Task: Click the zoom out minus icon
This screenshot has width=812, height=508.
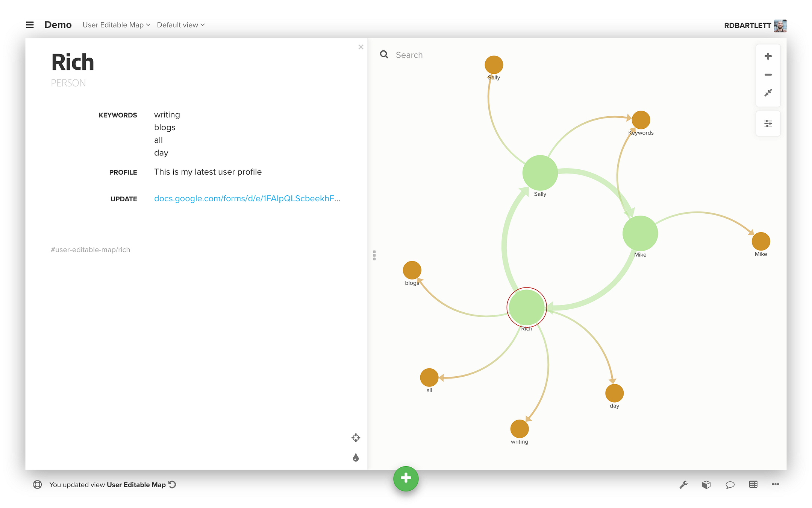Action: 768,75
